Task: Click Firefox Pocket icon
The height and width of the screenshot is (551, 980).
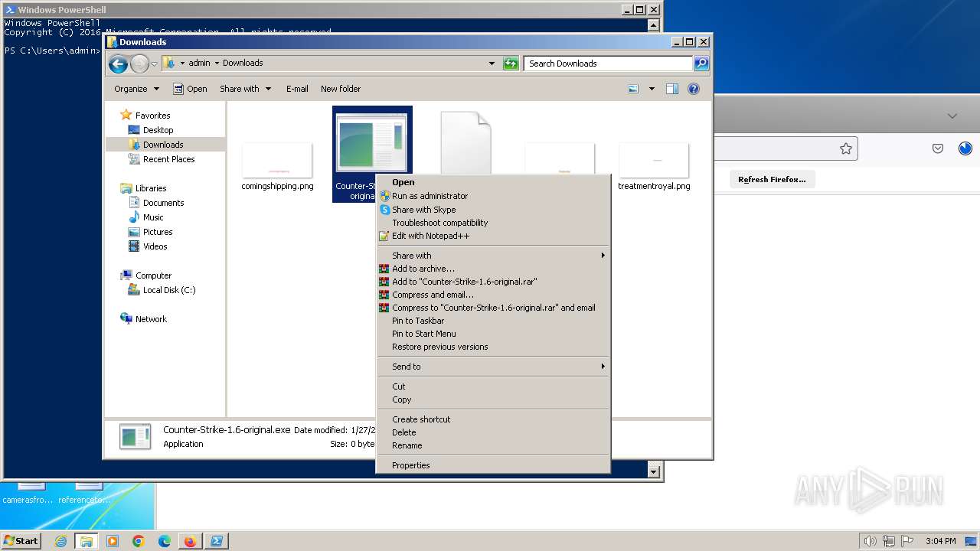Action: (x=938, y=148)
